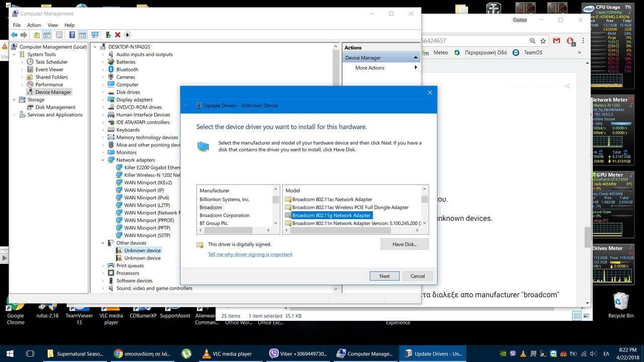Open the Gmail extension icon in Chrome
644x362 pixels.
pos(556,41)
